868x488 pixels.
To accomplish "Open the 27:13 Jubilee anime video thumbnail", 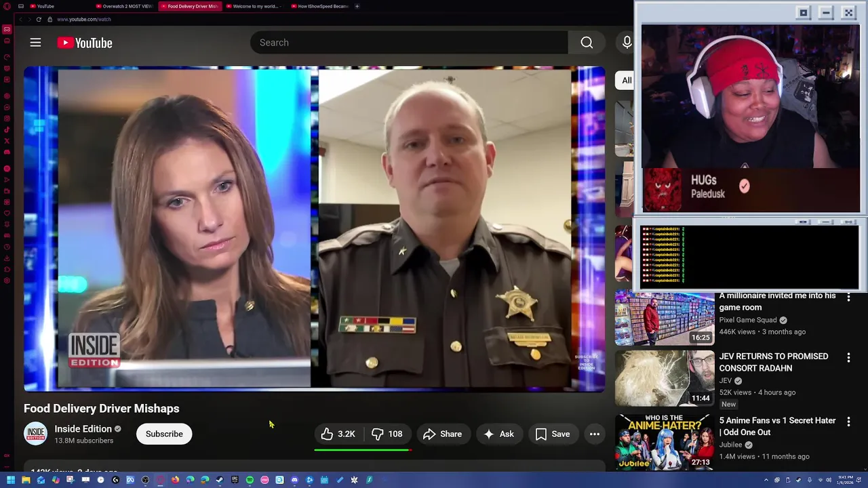I will tap(665, 442).
